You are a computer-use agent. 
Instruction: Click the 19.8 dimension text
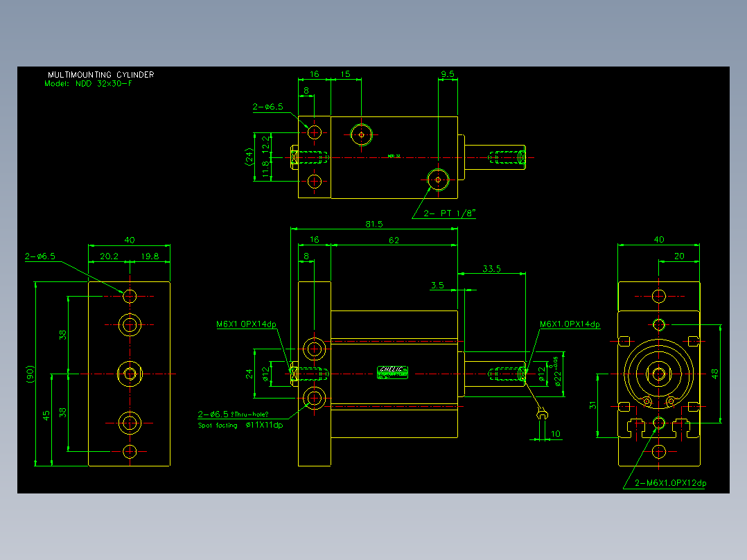(150, 256)
